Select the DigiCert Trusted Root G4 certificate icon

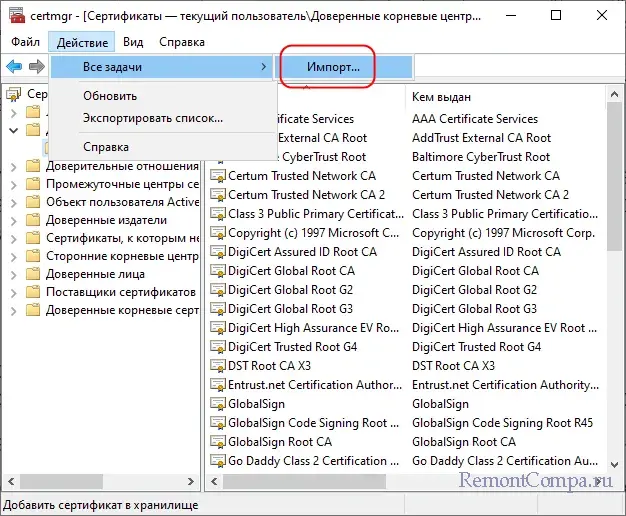click(x=218, y=347)
